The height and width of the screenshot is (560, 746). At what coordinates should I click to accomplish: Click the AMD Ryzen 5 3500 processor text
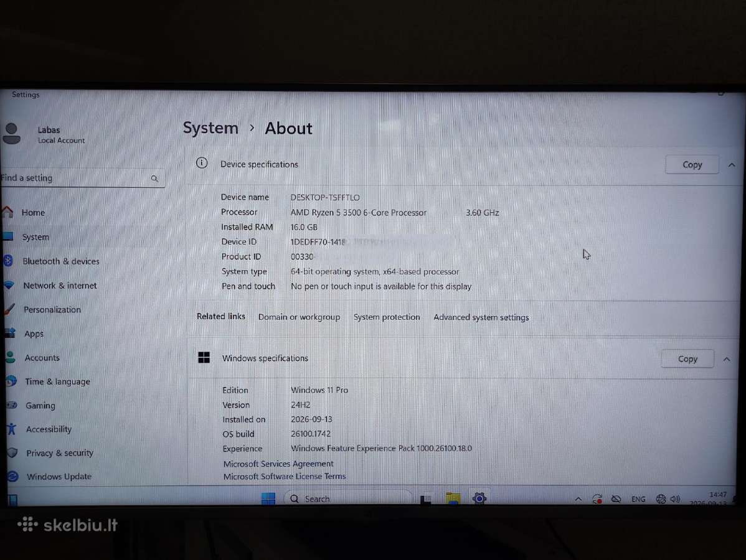[358, 213]
